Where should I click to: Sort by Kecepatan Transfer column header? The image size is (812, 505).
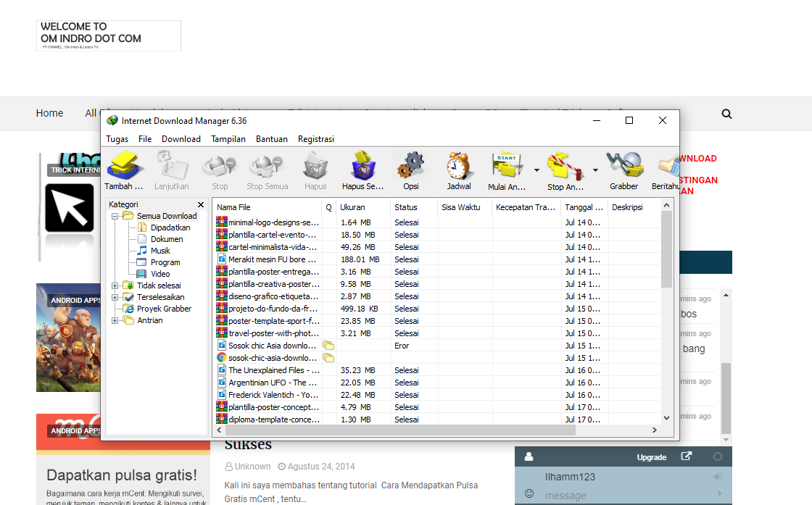click(x=526, y=207)
